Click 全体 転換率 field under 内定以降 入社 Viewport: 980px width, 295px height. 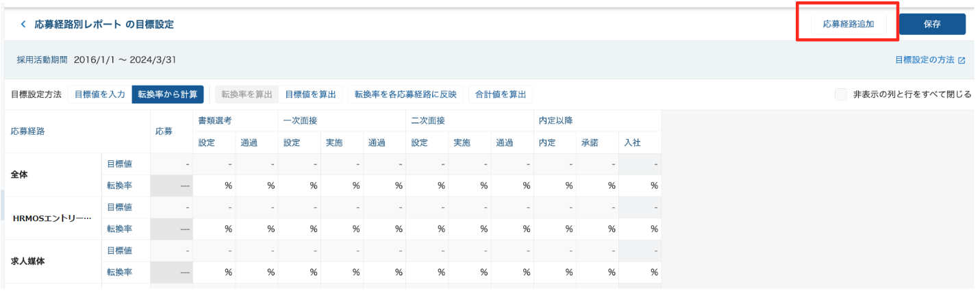pos(640,185)
